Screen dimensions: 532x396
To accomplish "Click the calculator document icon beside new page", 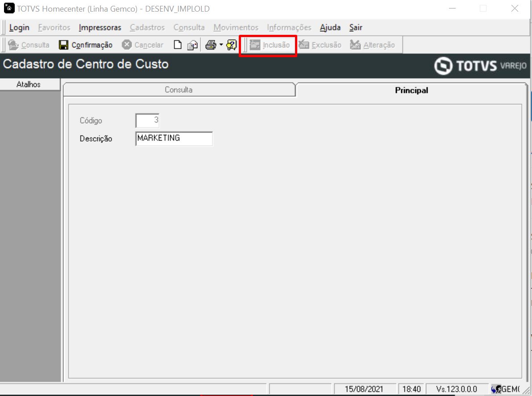I will [192, 45].
